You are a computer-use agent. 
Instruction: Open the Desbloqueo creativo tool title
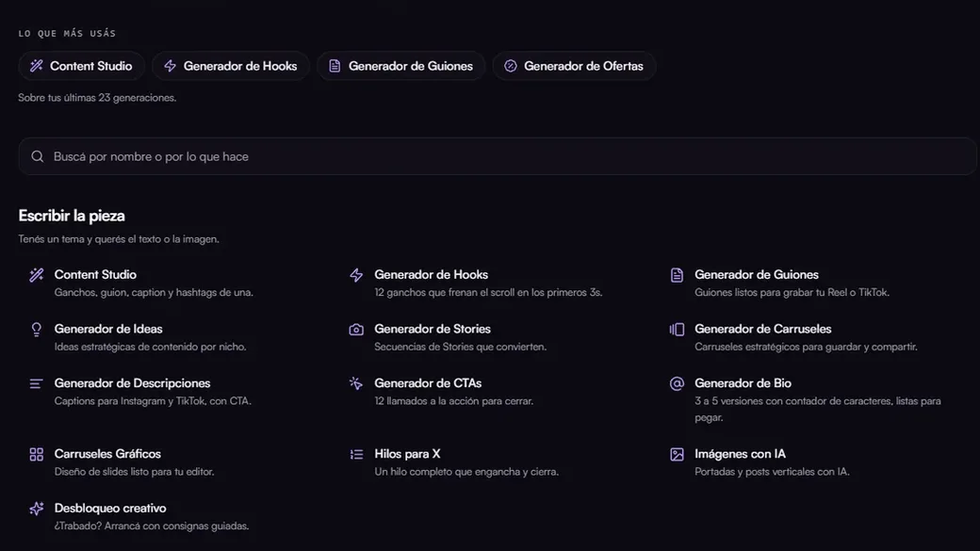110,508
